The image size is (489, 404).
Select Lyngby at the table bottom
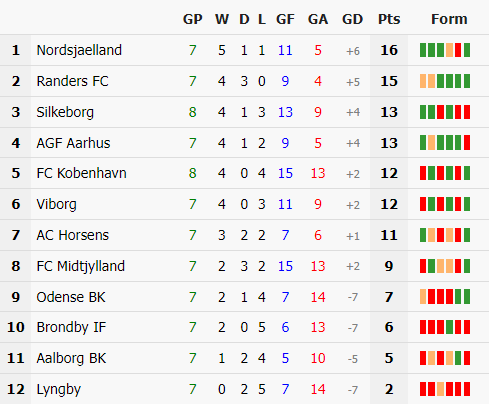59,389
